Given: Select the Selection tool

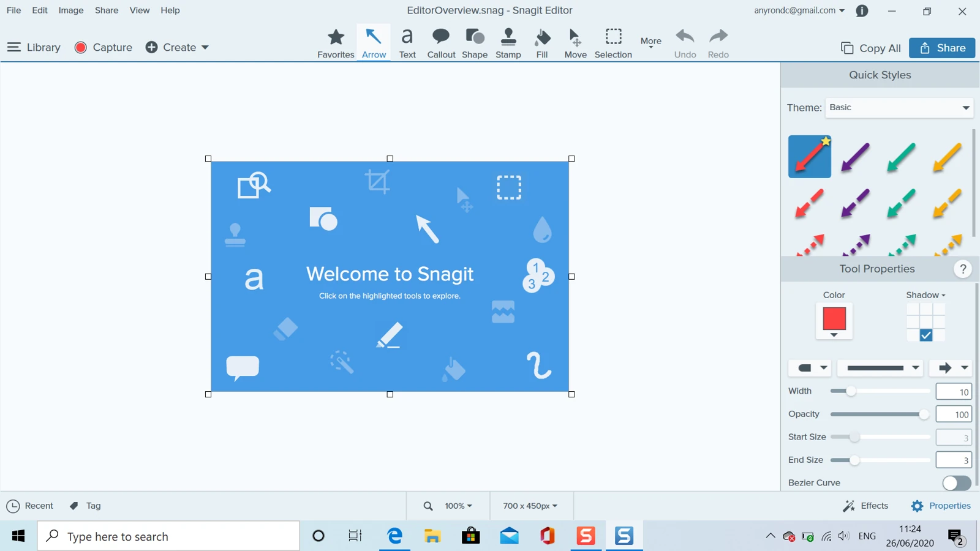Looking at the screenshot, I should pyautogui.click(x=613, y=43).
